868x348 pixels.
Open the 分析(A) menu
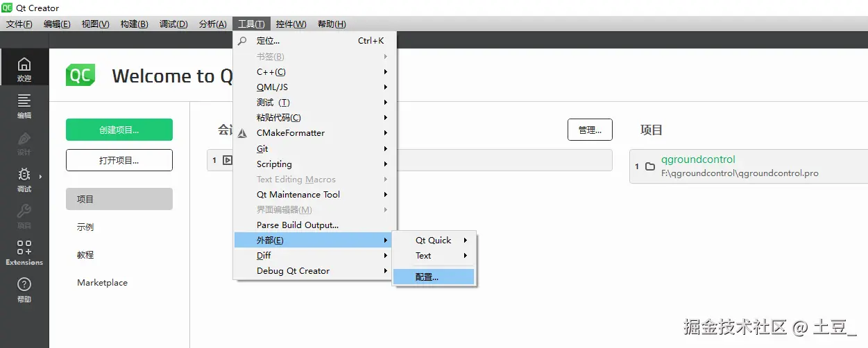[x=212, y=24]
